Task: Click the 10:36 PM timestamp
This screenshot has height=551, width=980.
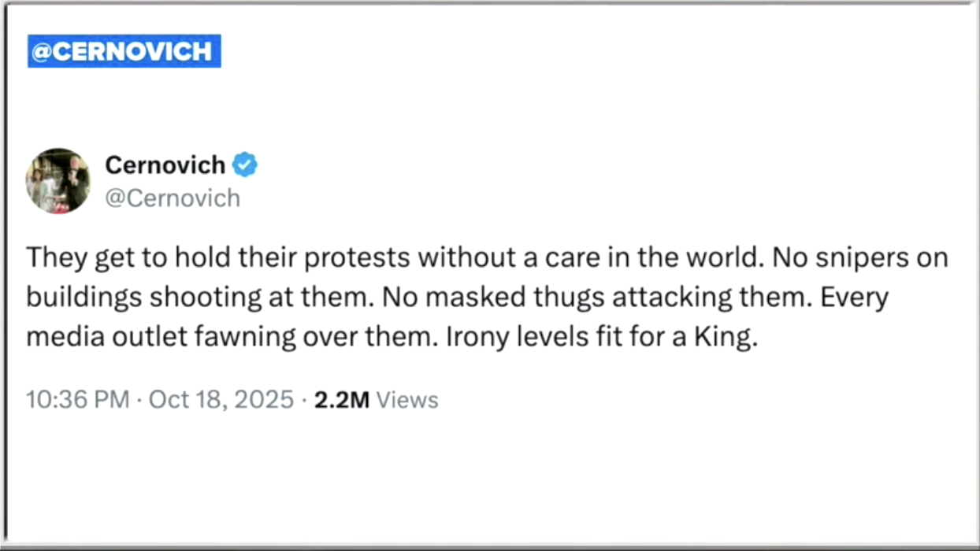Action: tap(77, 400)
